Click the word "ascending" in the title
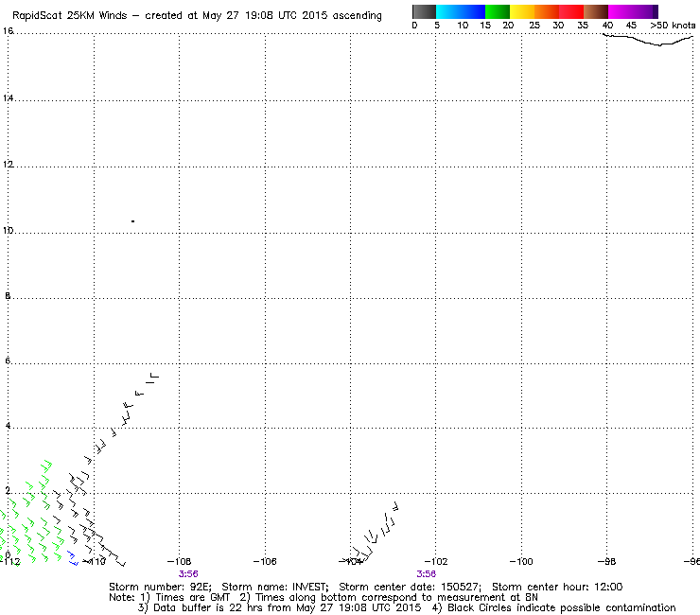 [x=358, y=16]
